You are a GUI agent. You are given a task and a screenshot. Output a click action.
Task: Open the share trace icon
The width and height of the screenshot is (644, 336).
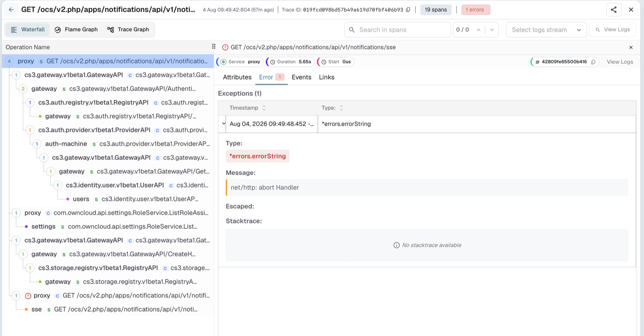[613, 10]
